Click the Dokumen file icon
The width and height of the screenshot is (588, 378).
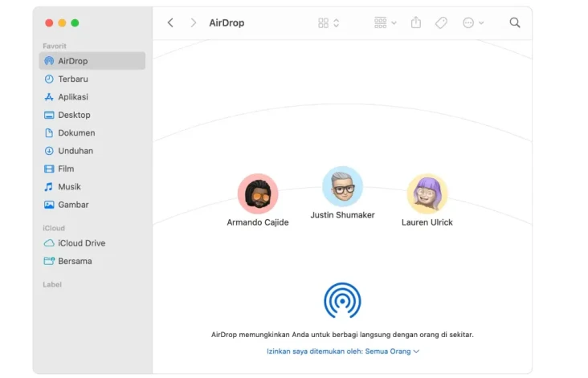point(49,132)
